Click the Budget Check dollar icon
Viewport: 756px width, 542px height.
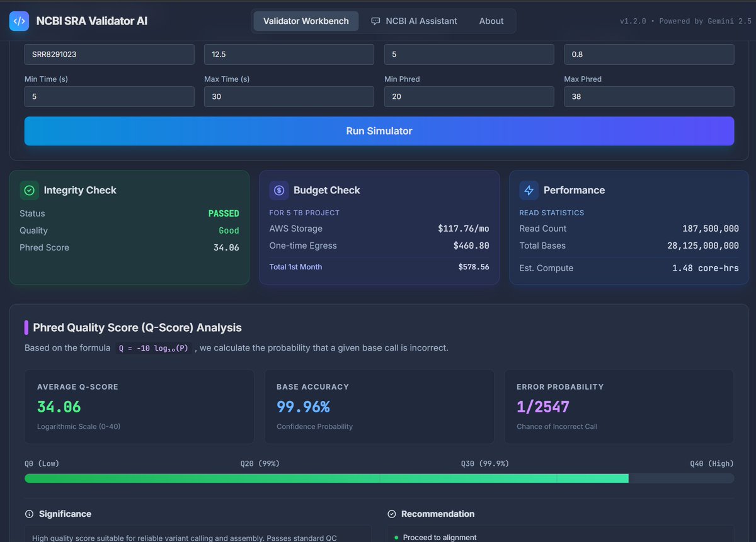(x=279, y=190)
